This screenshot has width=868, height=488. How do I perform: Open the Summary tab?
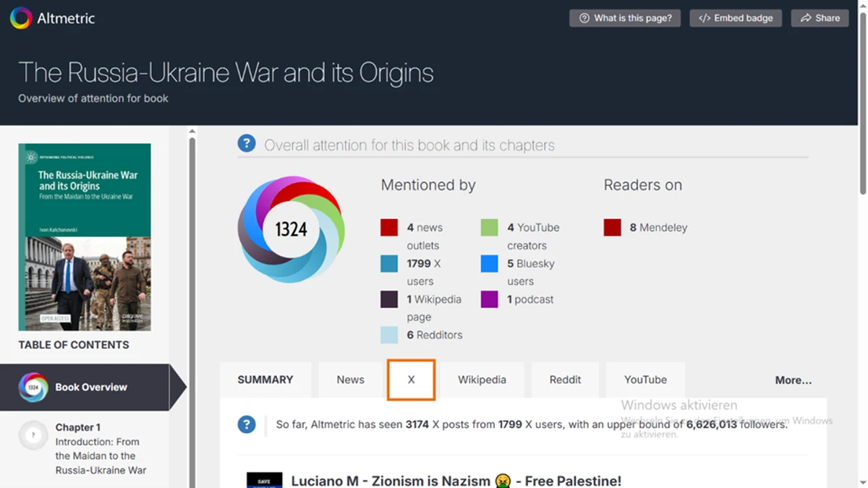click(265, 380)
